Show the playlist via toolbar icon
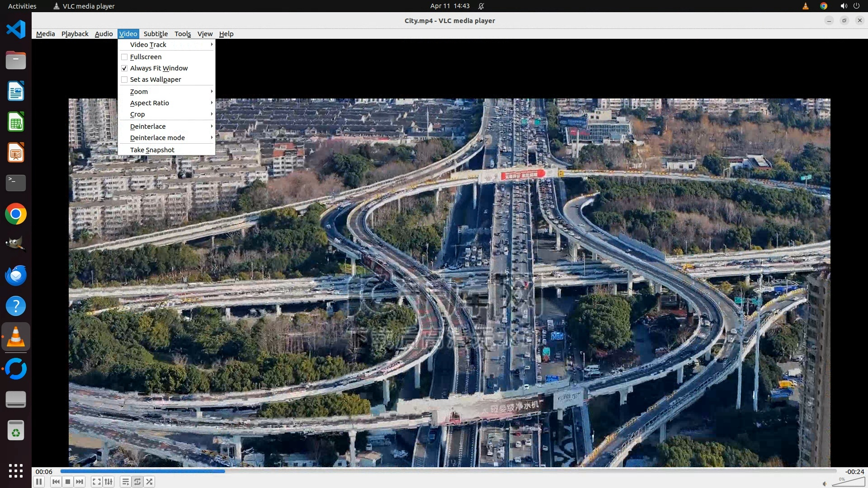 (x=126, y=482)
